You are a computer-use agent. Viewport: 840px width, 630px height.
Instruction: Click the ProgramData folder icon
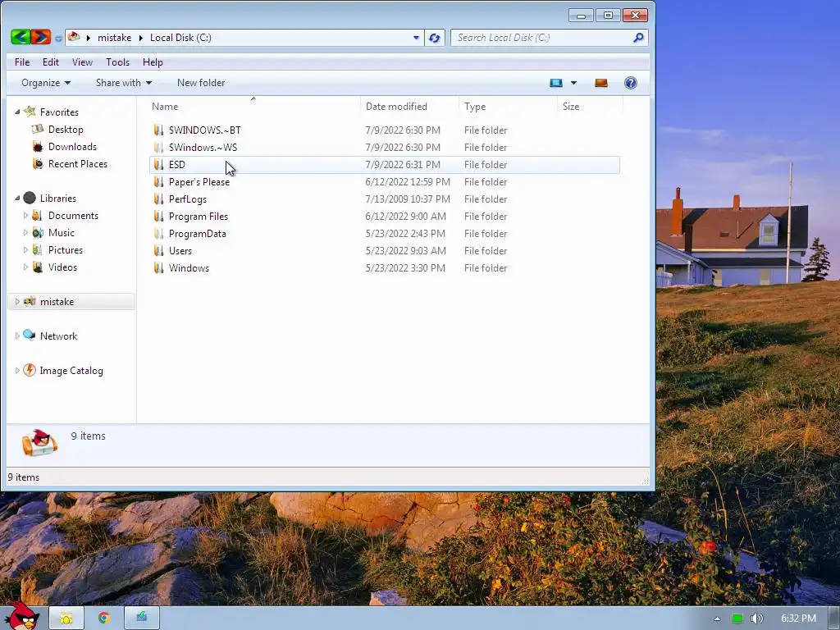(x=158, y=234)
